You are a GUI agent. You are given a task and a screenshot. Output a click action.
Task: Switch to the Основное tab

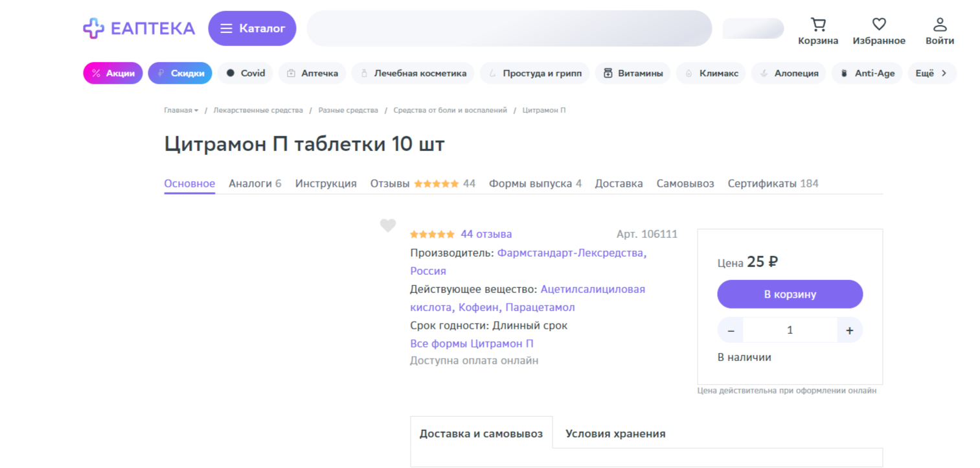click(189, 183)
